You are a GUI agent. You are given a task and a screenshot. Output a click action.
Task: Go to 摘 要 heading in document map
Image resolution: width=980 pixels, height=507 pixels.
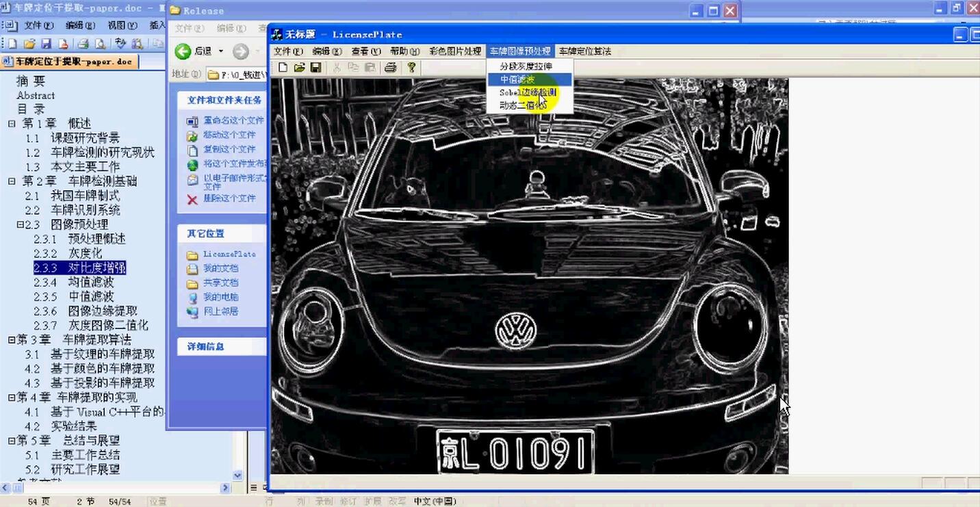[x=31, y=81]
